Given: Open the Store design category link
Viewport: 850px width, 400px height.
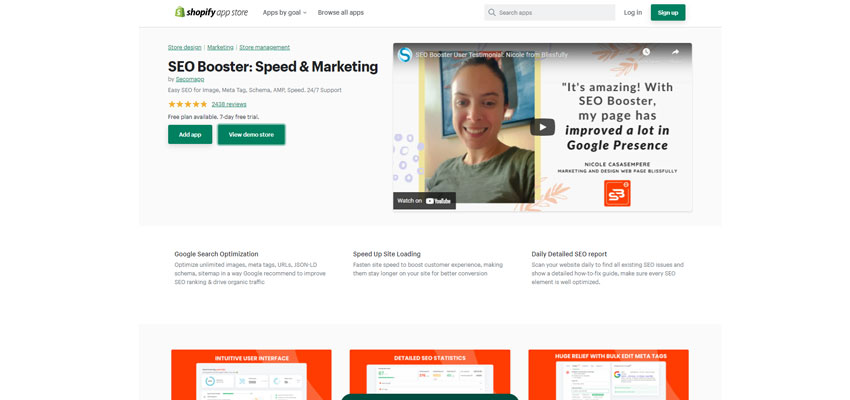Looking at the screenshot, I should (184, 47).
